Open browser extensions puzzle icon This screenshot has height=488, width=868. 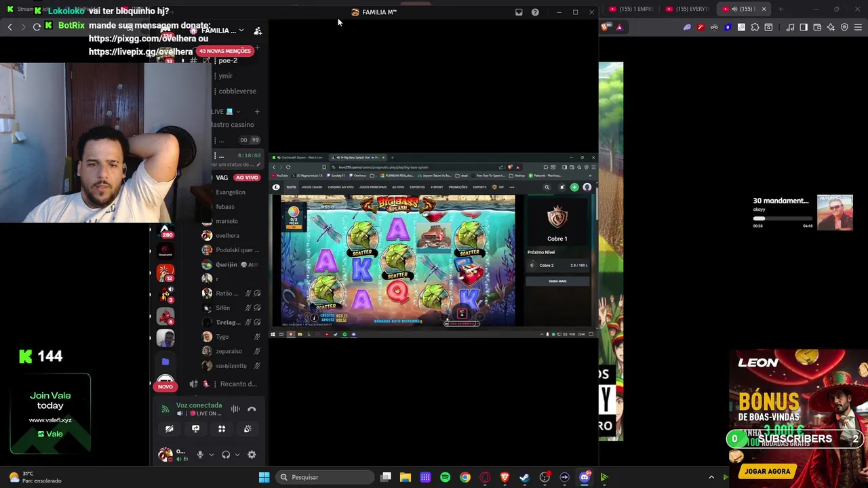(755, 27)
